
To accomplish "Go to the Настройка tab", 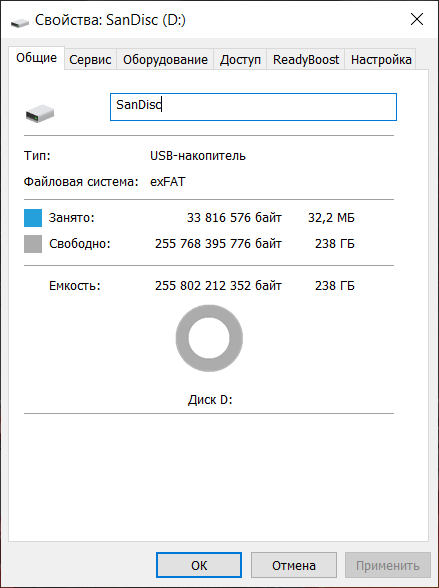I will (381, 60).
